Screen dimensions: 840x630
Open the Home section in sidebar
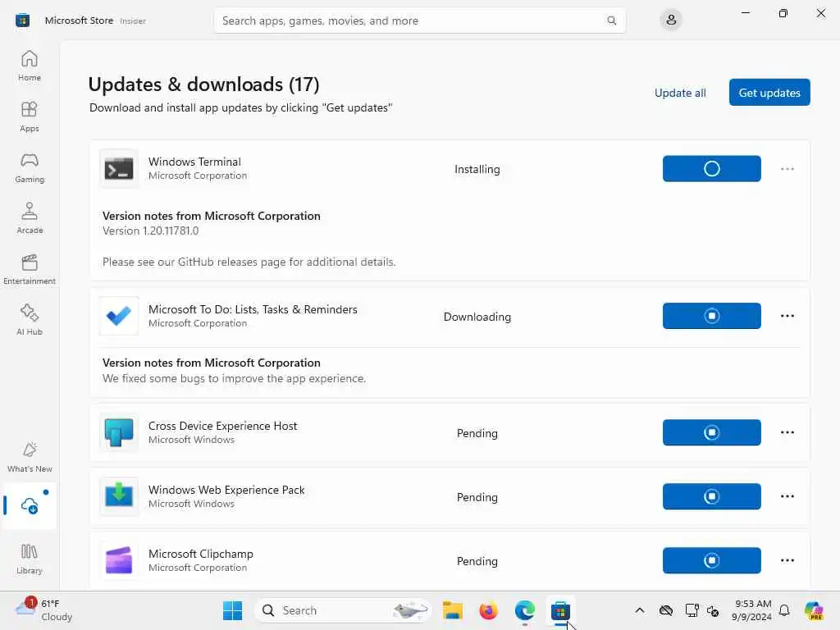30,66
